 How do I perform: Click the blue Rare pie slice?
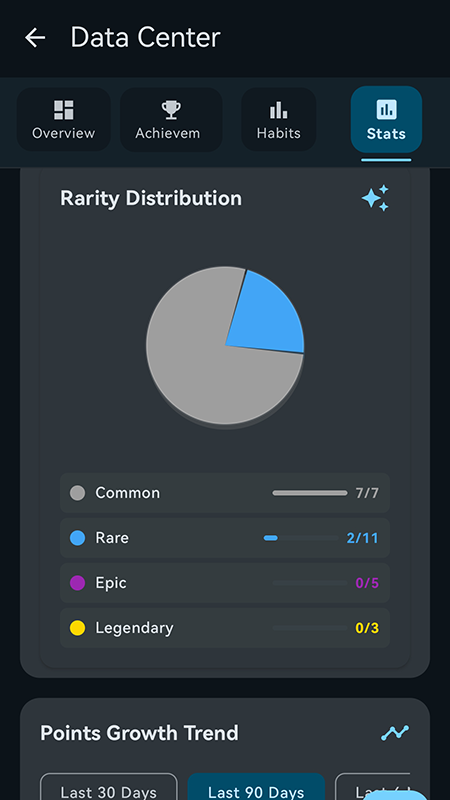click(x=268, y=316)
